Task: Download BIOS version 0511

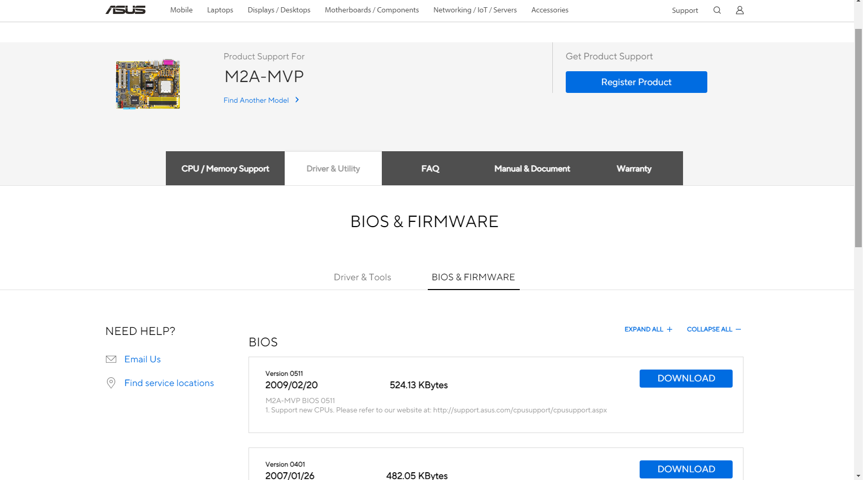Action: tap(686, 378)
